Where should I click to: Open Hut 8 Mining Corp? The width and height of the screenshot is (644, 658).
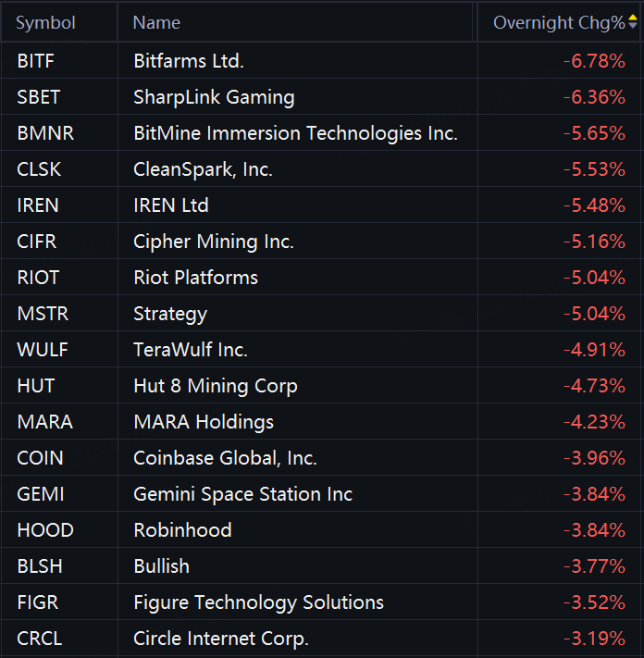point(216,386)
